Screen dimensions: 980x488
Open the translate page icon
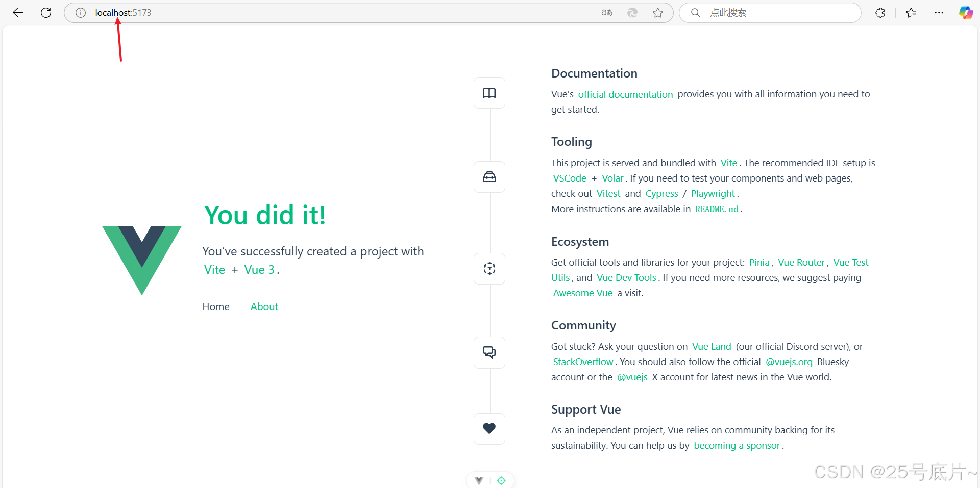pos(607,13)
